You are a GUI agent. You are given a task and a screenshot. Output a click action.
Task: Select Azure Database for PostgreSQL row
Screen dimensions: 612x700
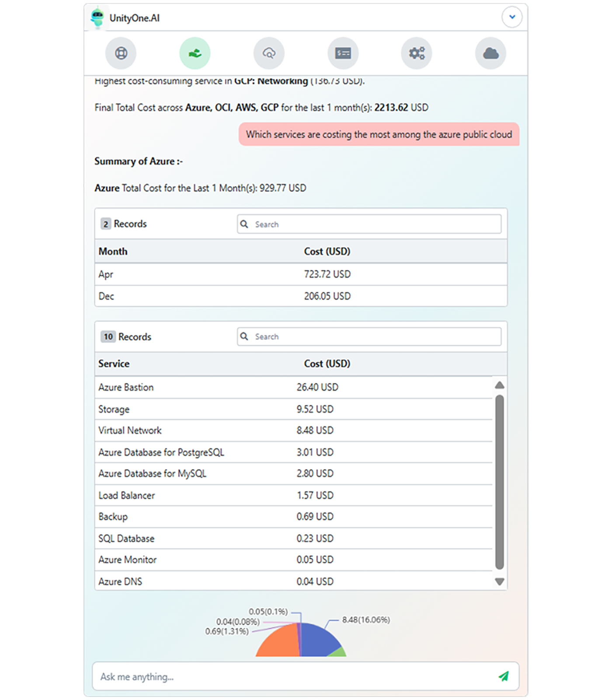tap(293, 452)
